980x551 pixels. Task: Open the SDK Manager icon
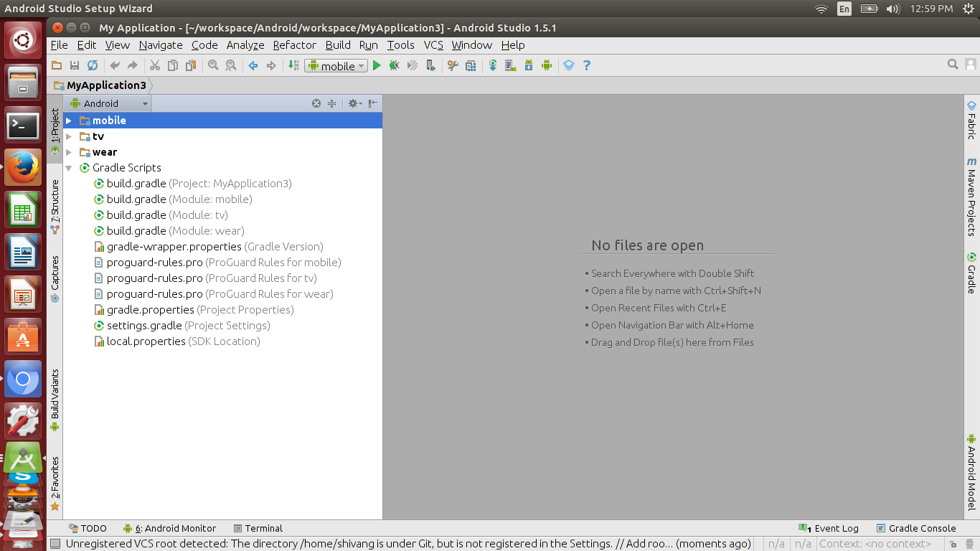[x=529, y=65]
